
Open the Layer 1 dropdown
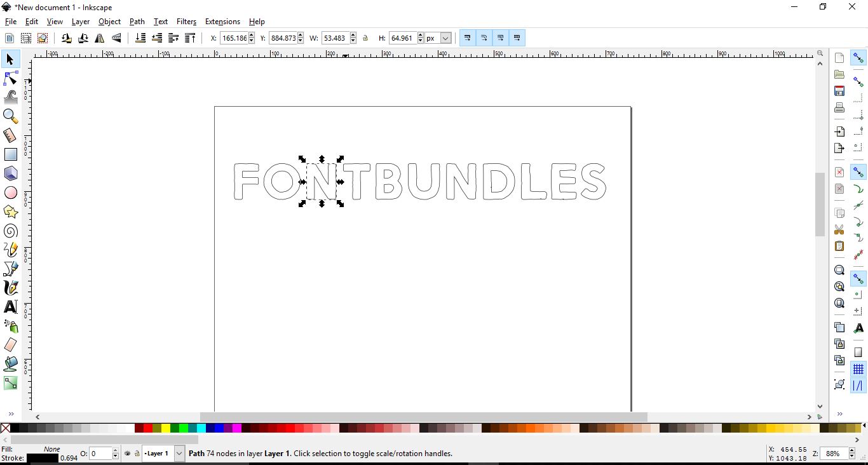pyautogui.click(x=179, y=454)
